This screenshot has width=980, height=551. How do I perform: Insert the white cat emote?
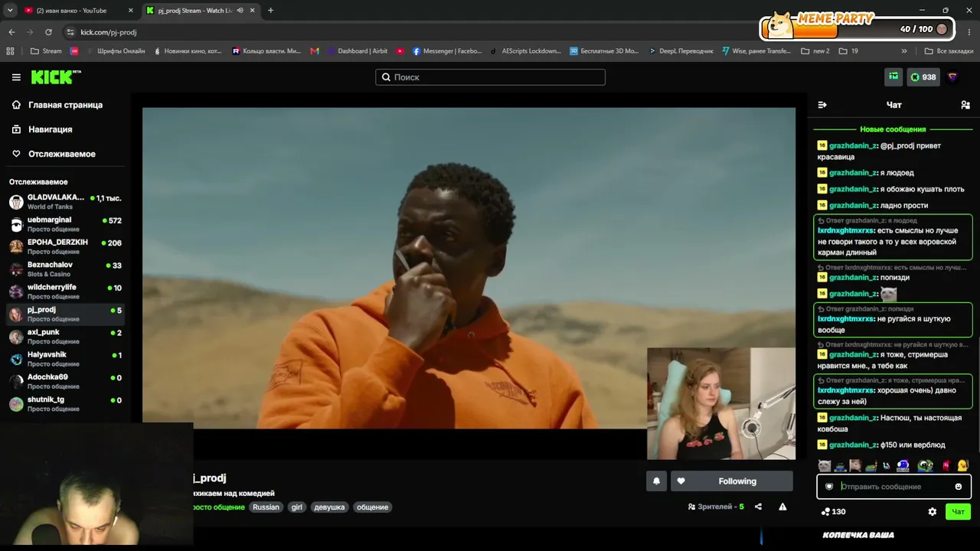[824, 465]
